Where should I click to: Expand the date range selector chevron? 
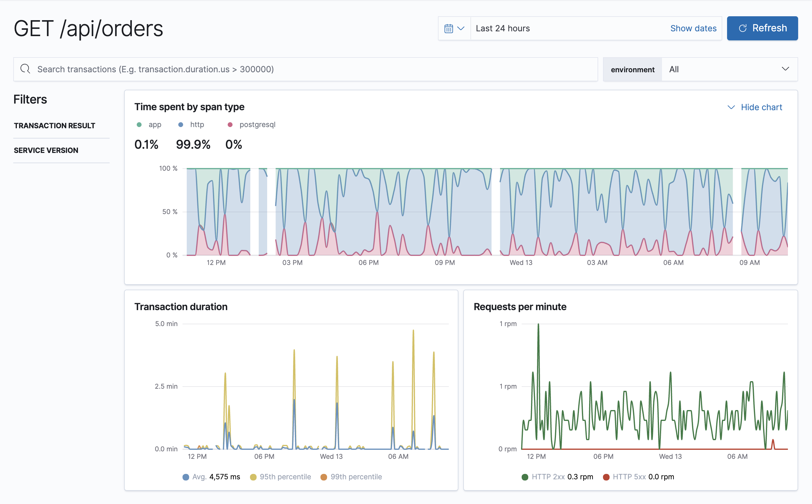461,28
